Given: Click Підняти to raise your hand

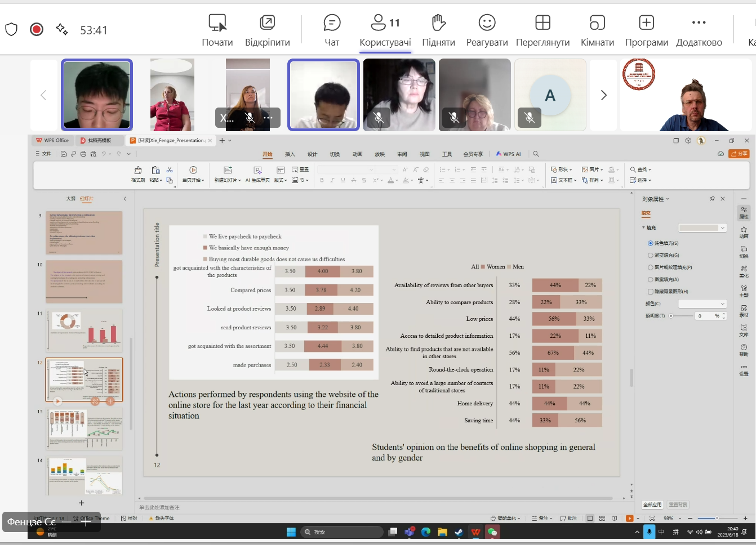Looking at the screenshot, I should (438, 30).
